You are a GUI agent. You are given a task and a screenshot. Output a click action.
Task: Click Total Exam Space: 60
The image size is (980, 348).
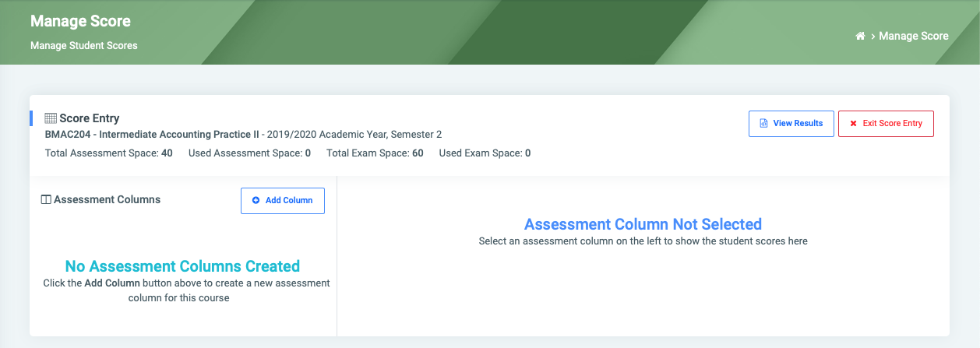(375, 153)
